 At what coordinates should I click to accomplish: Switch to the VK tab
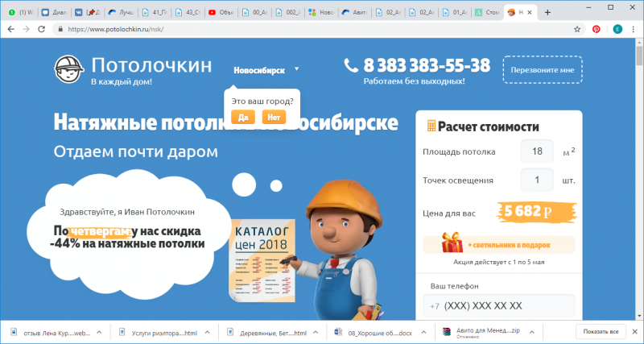pyautogui.click(x=88, y=13)
